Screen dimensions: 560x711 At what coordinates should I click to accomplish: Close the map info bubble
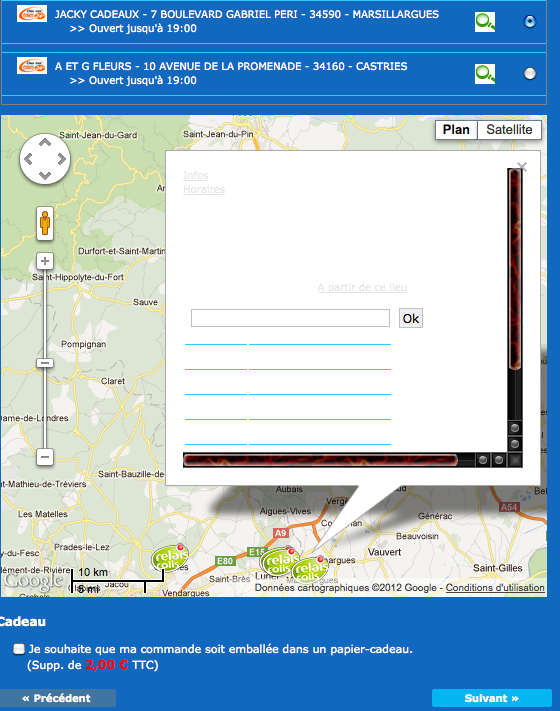pyautogui.click(x=522, y=167)
